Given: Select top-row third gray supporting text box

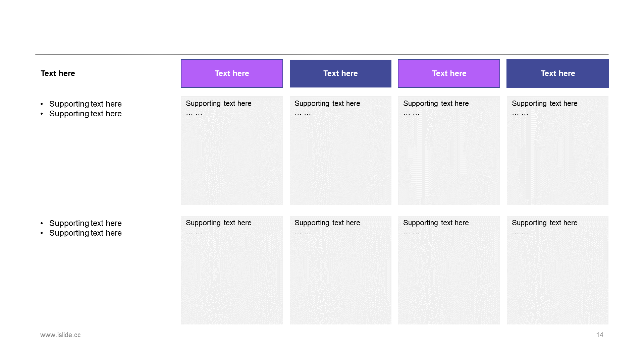Looking at the screenshot, I should coord(449,150).
